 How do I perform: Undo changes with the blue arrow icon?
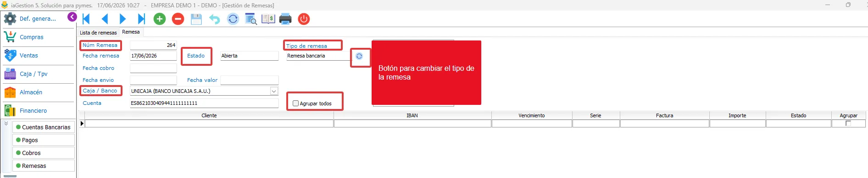click(x=214, y=19)
